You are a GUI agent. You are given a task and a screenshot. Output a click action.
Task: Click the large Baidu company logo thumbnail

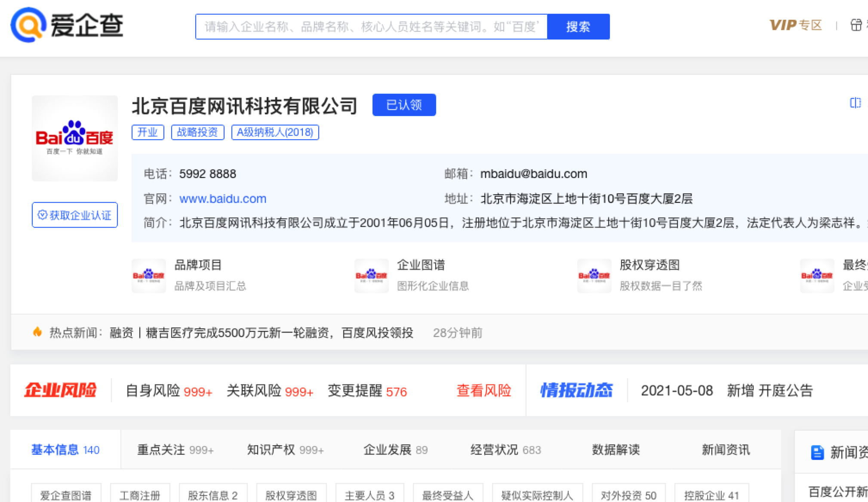75,138
